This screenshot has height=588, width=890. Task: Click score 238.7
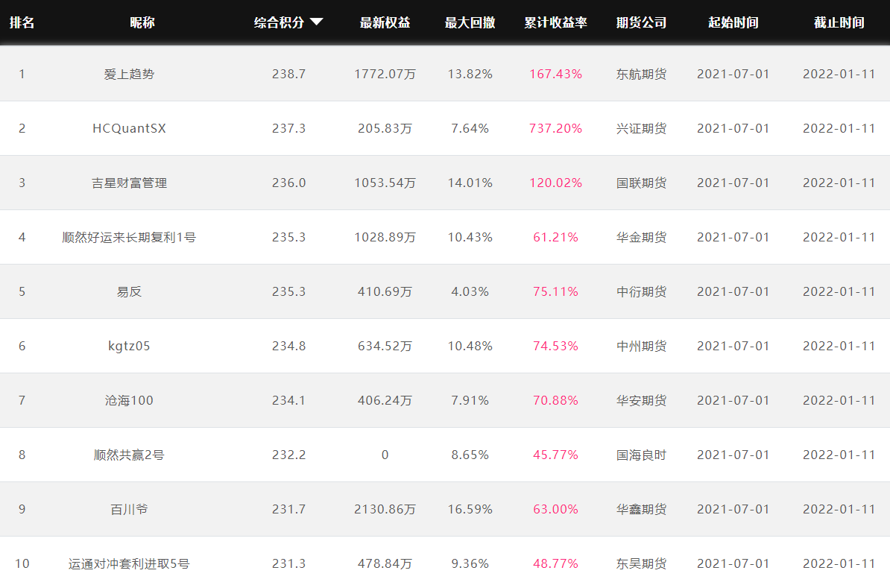289,75
